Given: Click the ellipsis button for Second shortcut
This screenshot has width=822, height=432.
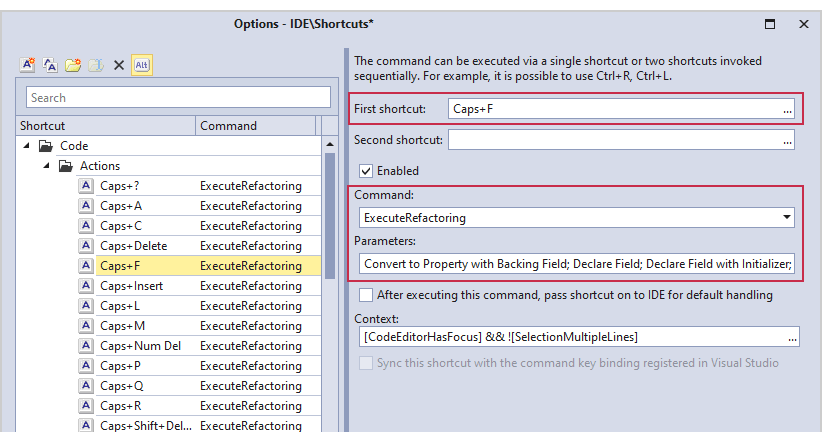Looking at the screenshot, I should 788,140.
